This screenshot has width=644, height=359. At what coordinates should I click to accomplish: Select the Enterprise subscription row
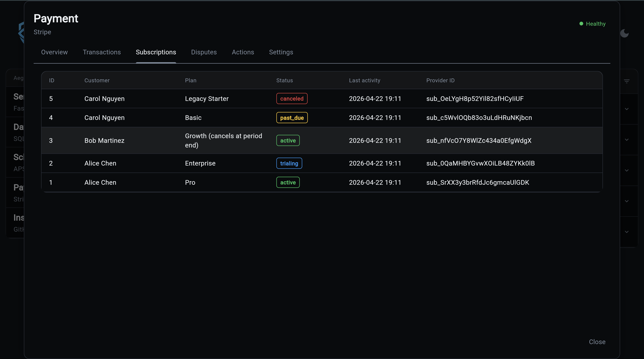click(200, 163)
